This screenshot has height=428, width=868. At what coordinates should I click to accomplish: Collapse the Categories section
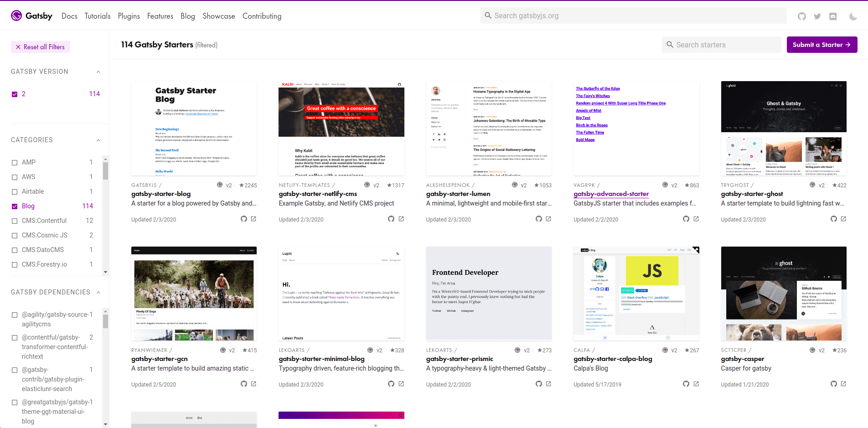point(98,140)
